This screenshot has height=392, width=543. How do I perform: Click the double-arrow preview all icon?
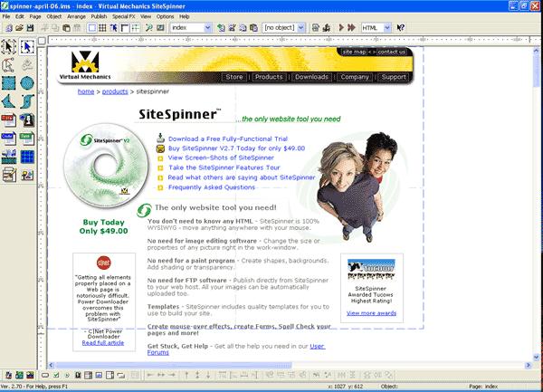(351, 28)
